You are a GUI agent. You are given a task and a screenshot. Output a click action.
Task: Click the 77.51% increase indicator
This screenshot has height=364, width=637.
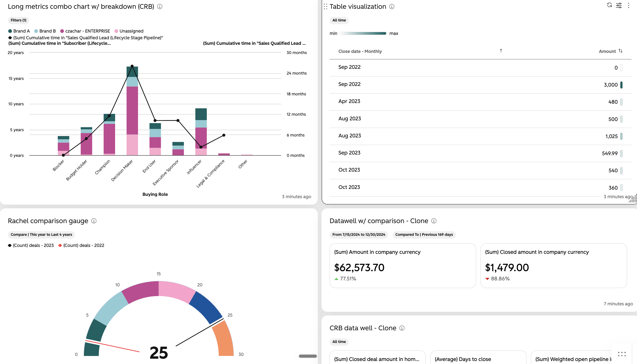[x=345, y=279]
